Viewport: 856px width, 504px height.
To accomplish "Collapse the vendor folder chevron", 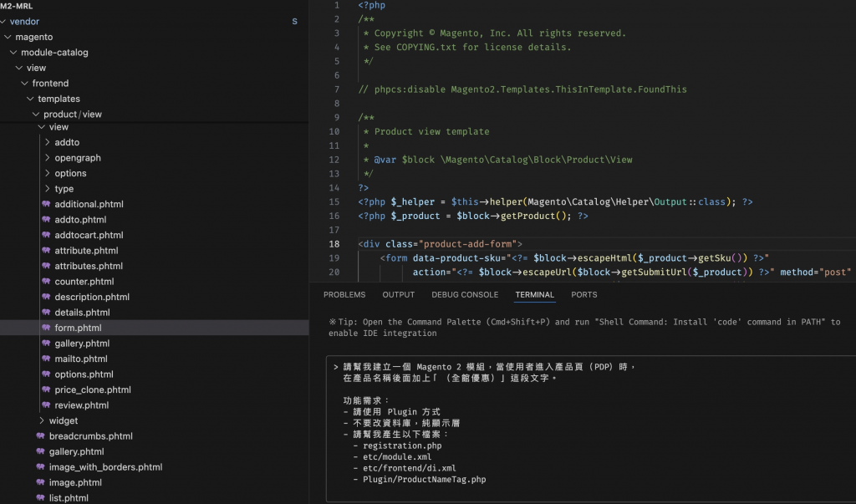I will click(3, 21).
